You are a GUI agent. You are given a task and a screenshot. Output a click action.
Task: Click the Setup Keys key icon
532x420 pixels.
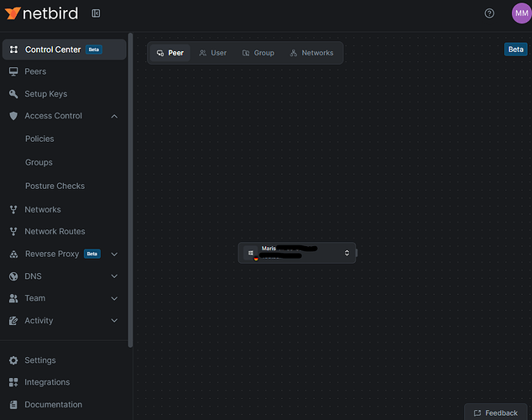13,94
